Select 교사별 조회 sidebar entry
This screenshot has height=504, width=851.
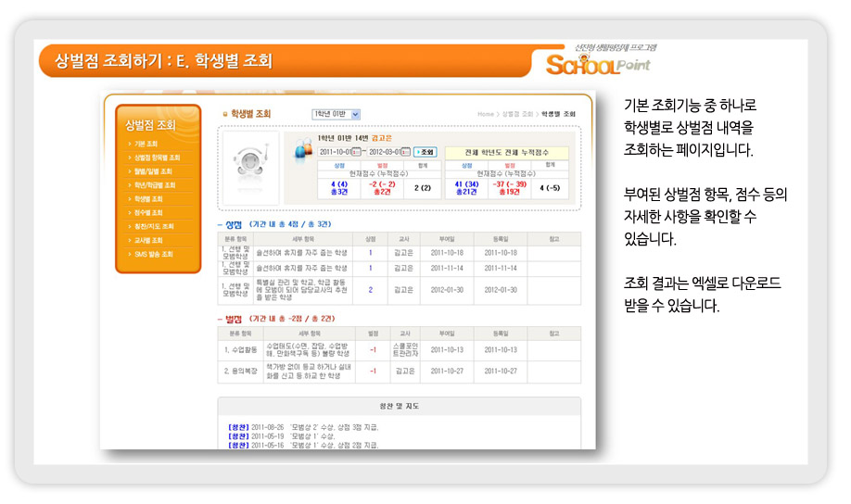coord(148,240)
